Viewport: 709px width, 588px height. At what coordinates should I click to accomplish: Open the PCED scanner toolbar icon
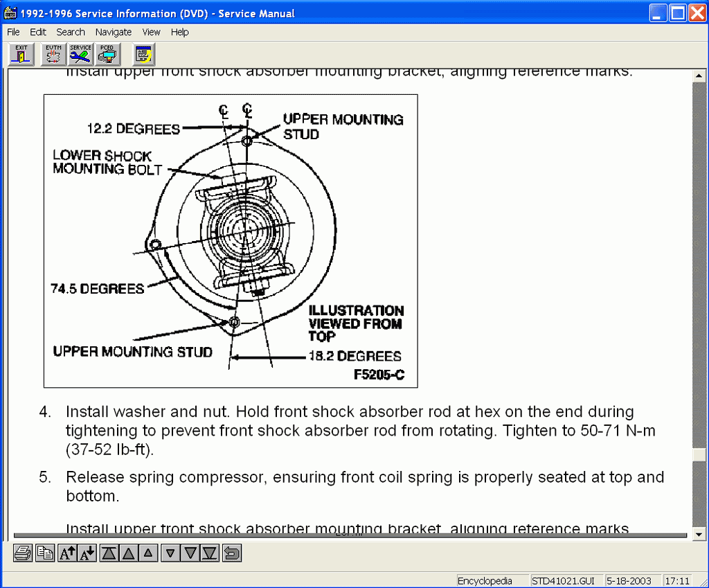tap(108, 55)
